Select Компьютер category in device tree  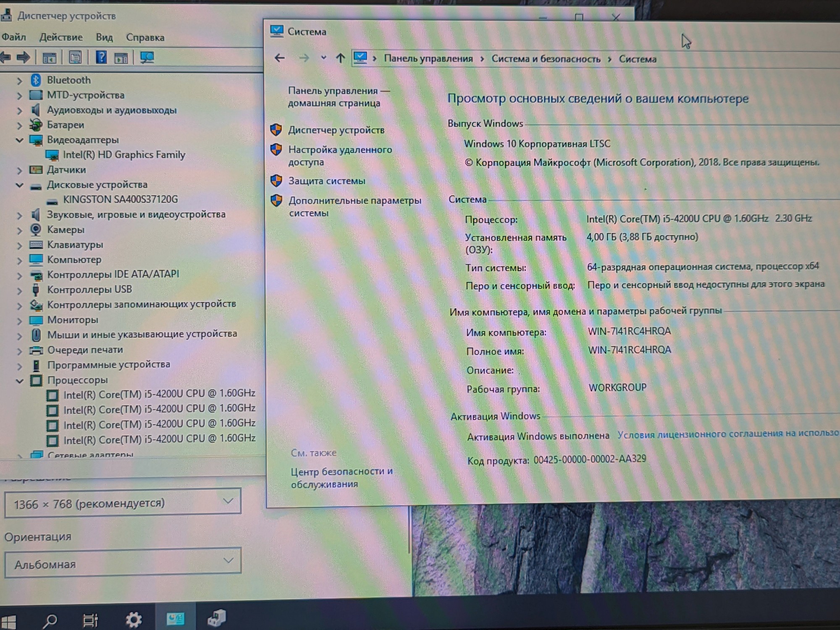[x=74, y=260]
